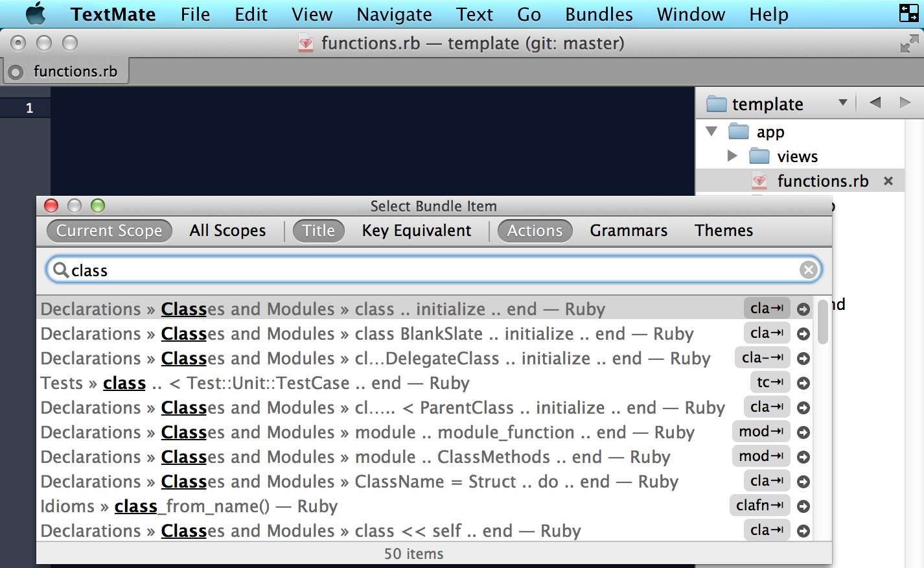The width and height of the screenshot is (924, 568).
Task: Open arrow for Test::Unit::TestCase row
Action: coord(803,383)
